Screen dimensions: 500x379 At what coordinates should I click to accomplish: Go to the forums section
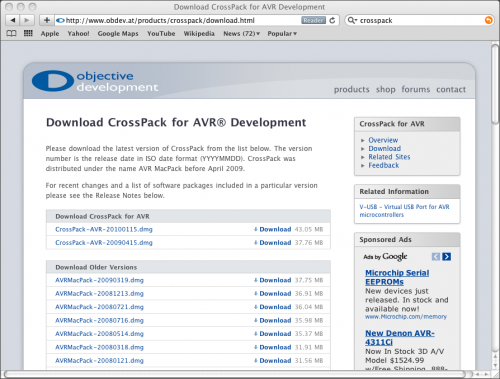pyautogui.click(x=416, y=89)
